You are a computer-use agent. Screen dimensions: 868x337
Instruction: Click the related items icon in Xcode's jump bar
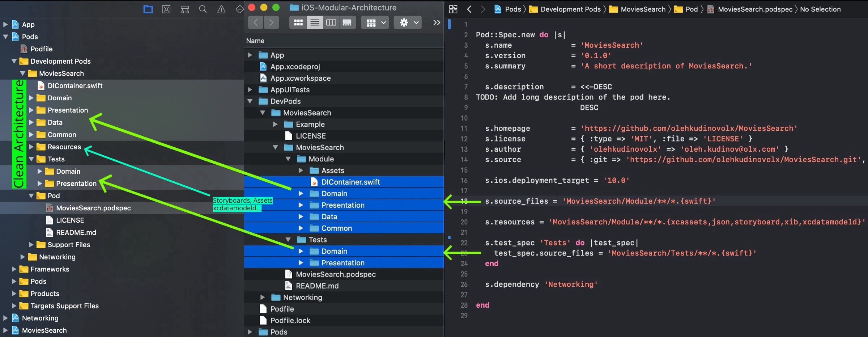(x=453, y=9)
